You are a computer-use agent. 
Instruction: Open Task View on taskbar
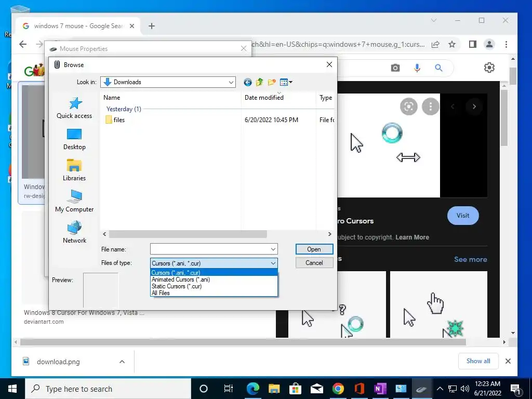click(229, 389)
